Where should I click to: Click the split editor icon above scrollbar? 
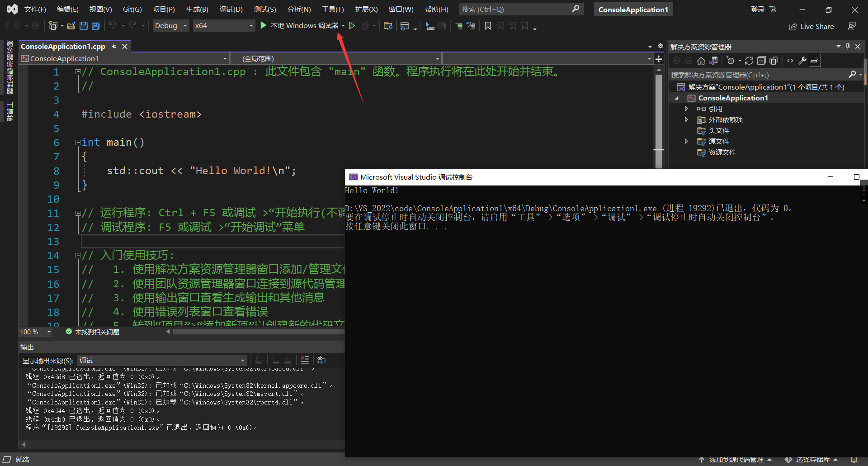coord(659,59)
